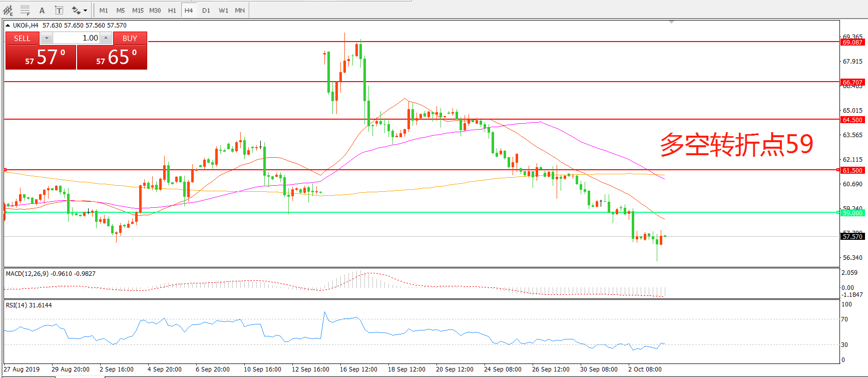Switch to the M15 timeframe
The height and width of the screenshot is (378, 868).
click(138, 10)
